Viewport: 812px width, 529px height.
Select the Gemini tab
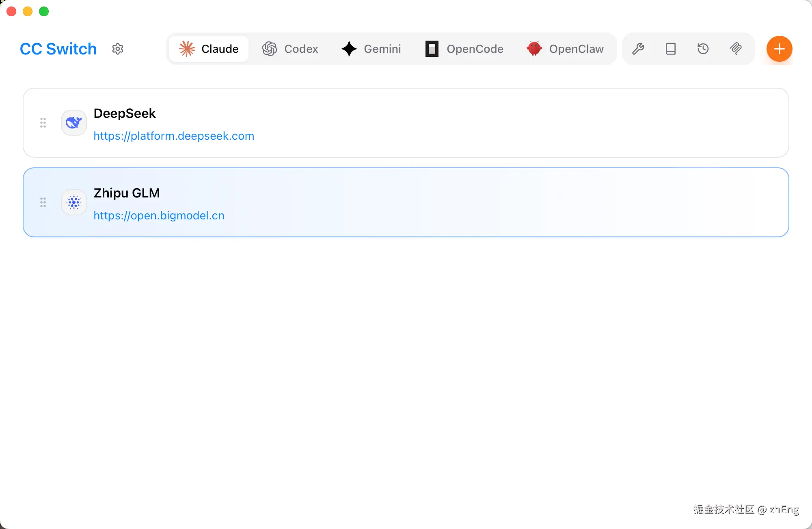[371, 49]
